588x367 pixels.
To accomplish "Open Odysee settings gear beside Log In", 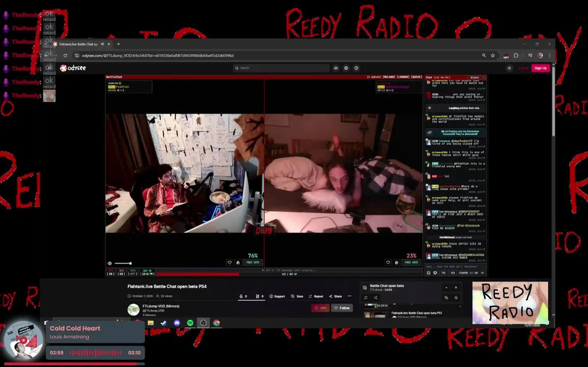I will 509,68.
